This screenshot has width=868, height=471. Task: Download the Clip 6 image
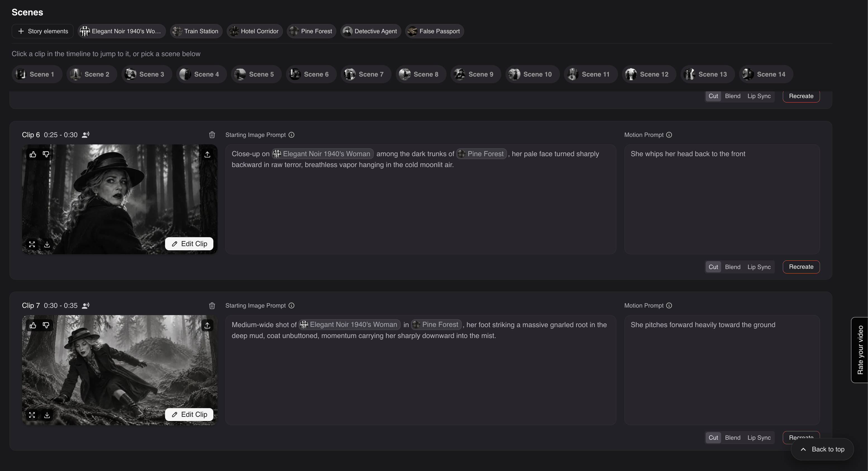pyautogui.click(x=47, y=244)
